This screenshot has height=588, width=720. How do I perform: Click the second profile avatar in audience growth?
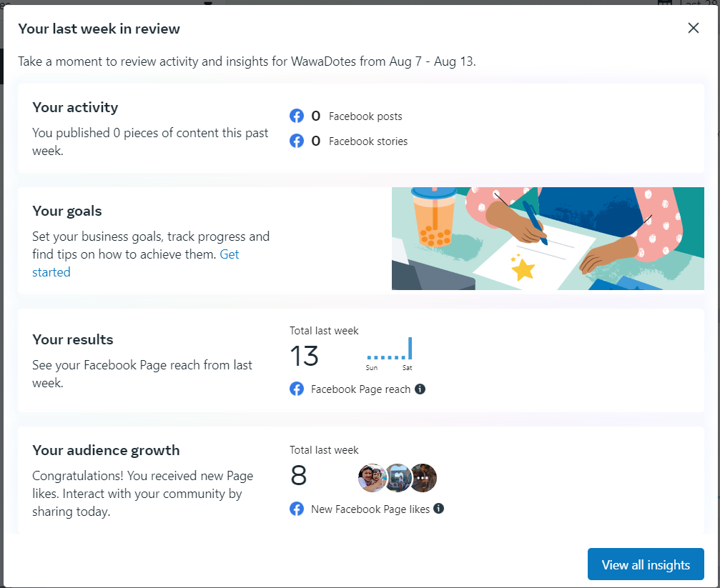point(398,477)
